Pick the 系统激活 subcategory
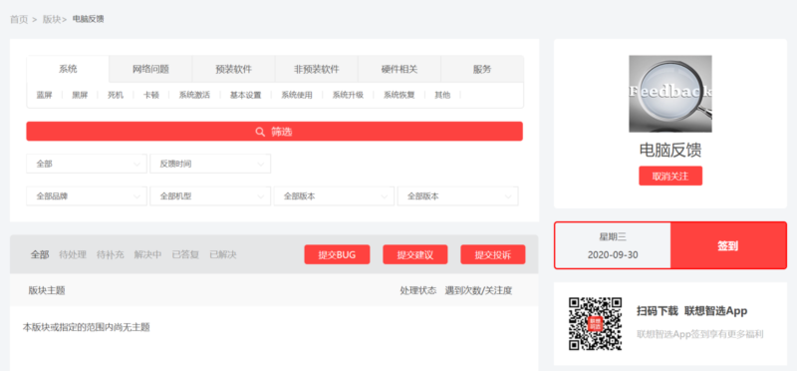The image size is (797, 371). coord(194,95)
